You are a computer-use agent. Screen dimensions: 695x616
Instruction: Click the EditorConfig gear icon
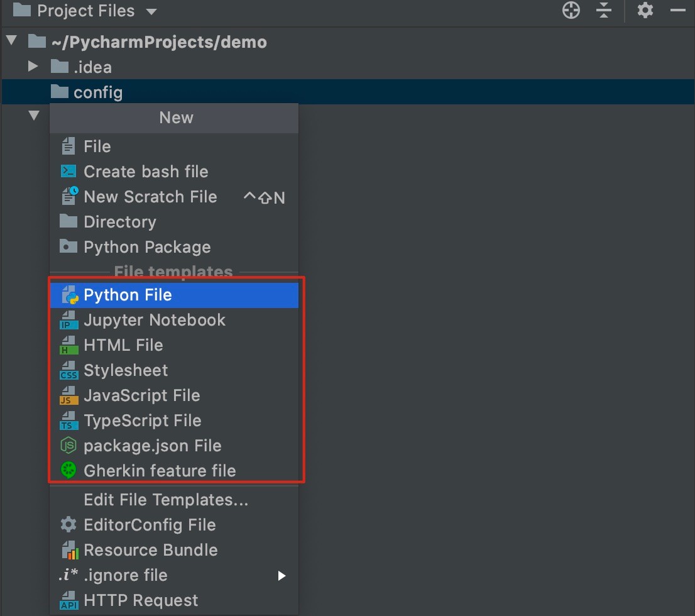68,525
